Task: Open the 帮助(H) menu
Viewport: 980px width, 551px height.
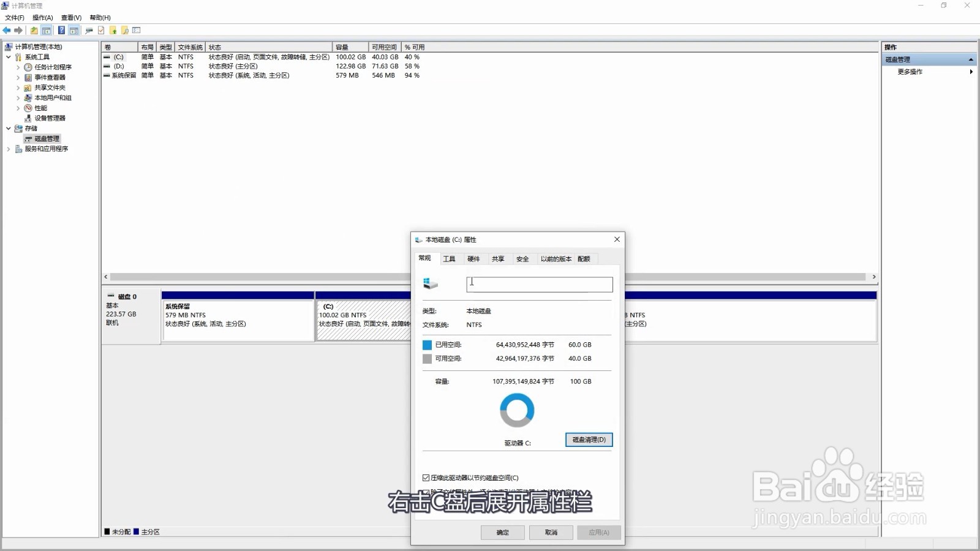Action: pos(100,18)
